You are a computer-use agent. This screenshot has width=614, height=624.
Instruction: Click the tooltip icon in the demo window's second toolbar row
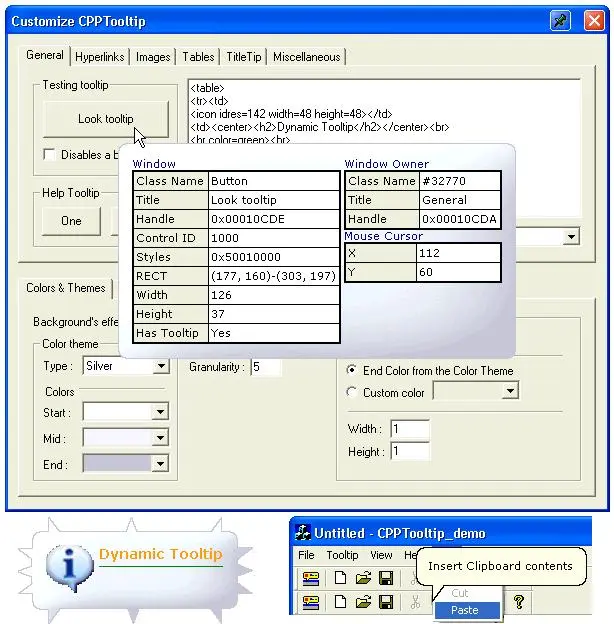[x=311, y=602]
